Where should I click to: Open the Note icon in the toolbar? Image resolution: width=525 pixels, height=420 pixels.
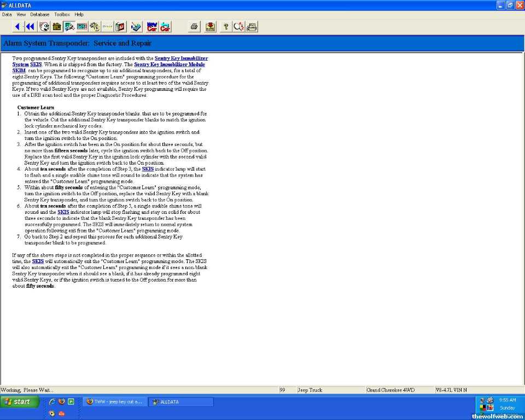[x=210, y=26]
